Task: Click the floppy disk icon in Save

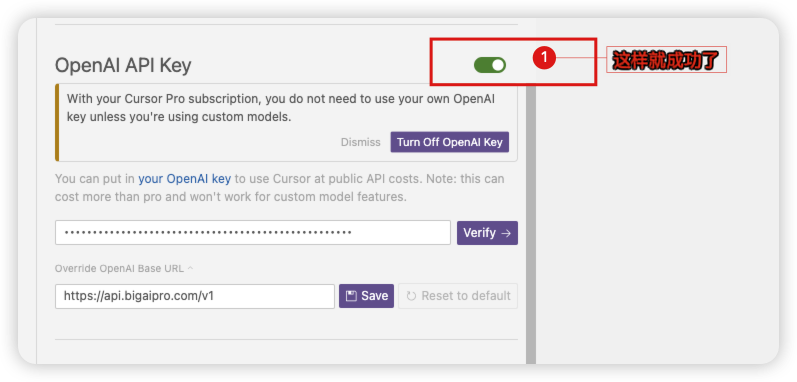Action: click(351, 296)
